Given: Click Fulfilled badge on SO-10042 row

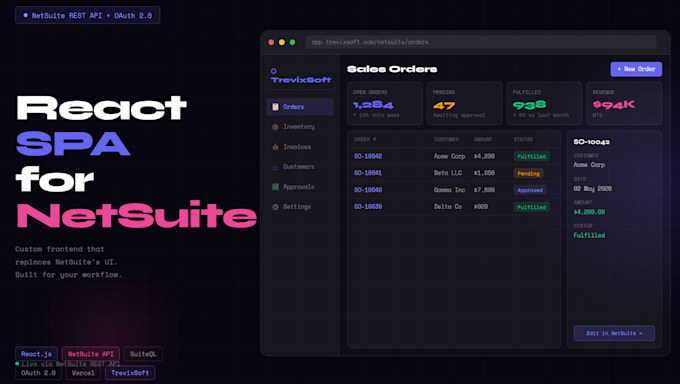Looking at the screenshot, I should 531,156.
